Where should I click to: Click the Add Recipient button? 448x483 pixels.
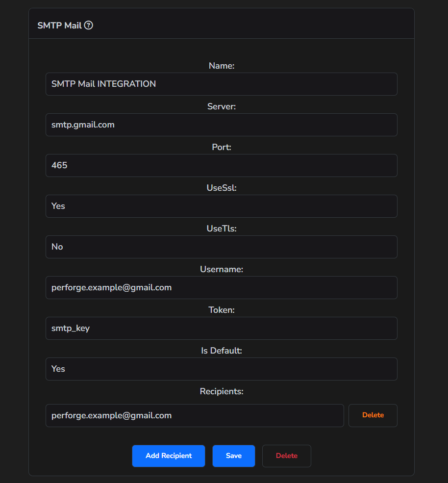[168, 456]
